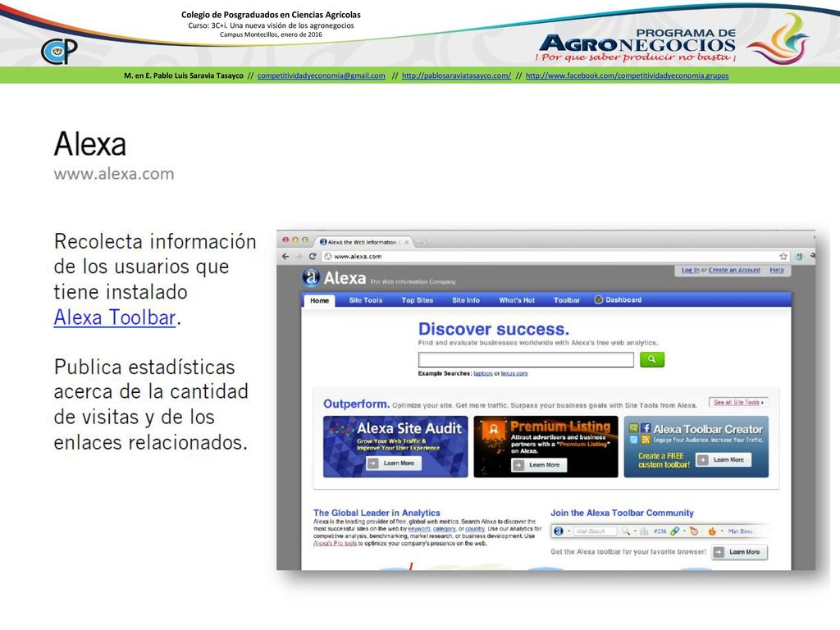Image resolution: width=840 pixels, height=630 pixels.
Task: Open browser wrench settings icon
Action: (x=813, y=257)
